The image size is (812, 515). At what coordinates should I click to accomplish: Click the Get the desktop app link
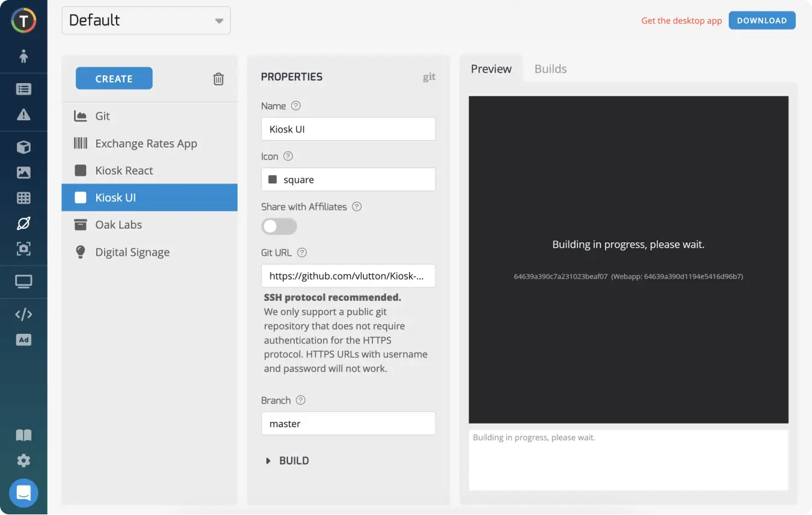pyautogui.click(x=681, y=20)
